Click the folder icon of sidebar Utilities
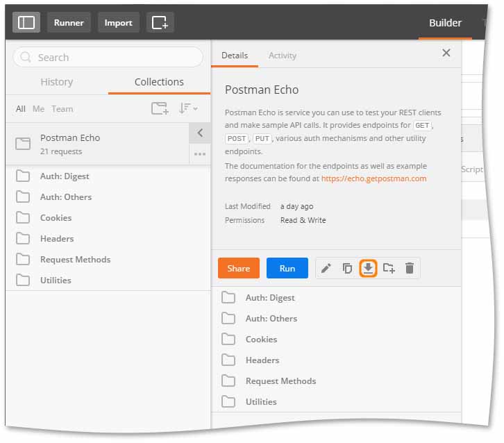Image resolution: width=504 pixels, height=443 pixels. (23, 280)
